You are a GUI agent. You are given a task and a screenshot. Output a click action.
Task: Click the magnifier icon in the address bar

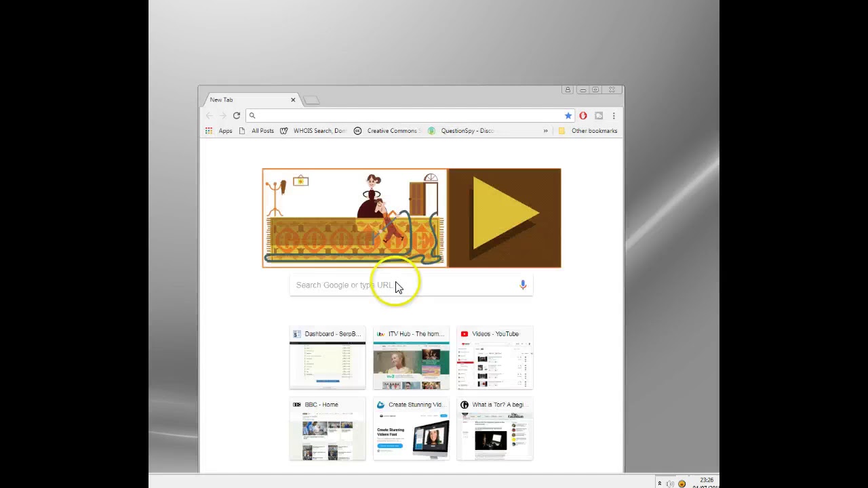click(252, 116)
